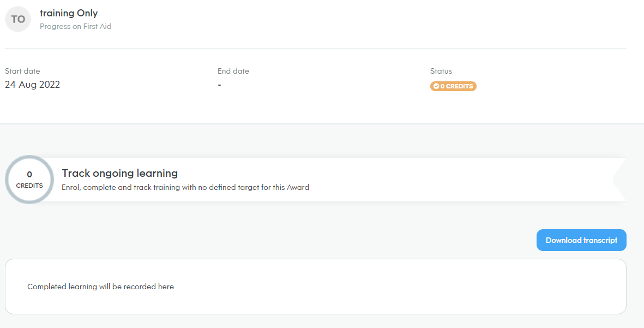The height and width of the screenshot is (328, 644).
Task: Click the orange 0 CREDITS status pill
Action: 453,86
